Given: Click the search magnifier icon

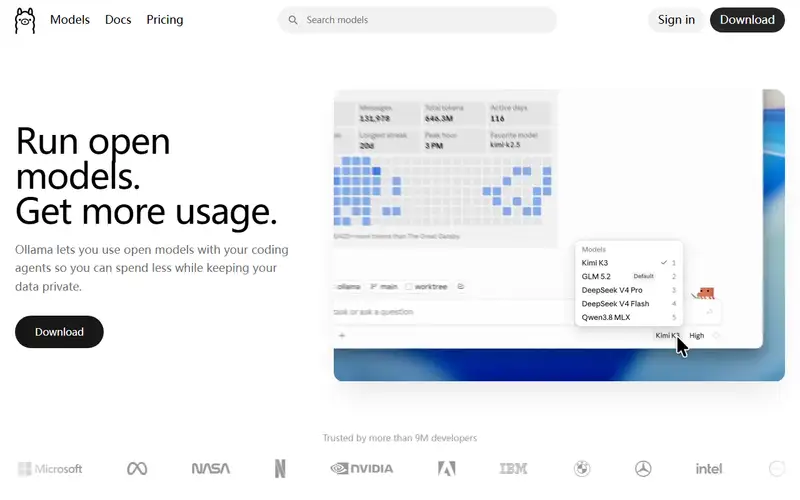Looking at the screenshot, I should click(293, 20).
